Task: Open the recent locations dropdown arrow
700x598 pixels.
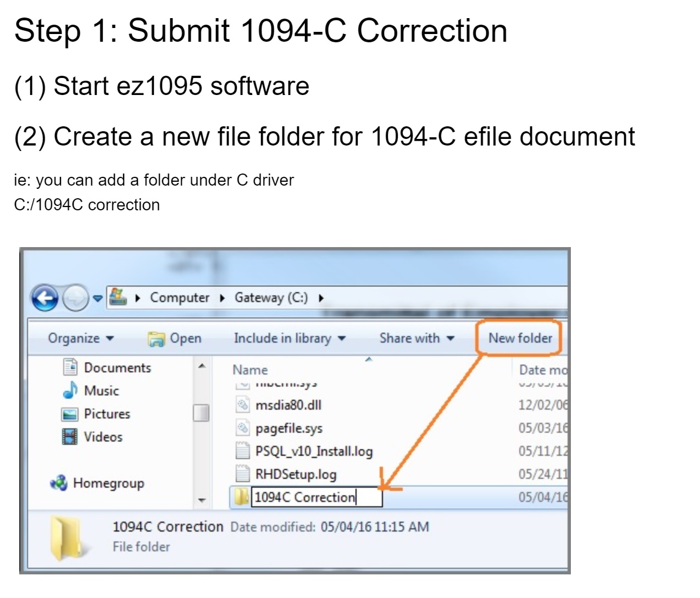Action: (x=97, y=298)
